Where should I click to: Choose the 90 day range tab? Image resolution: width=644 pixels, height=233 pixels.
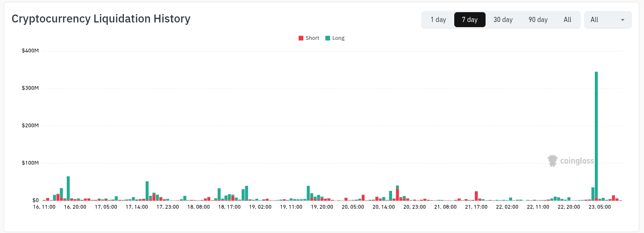coord(538,20)
